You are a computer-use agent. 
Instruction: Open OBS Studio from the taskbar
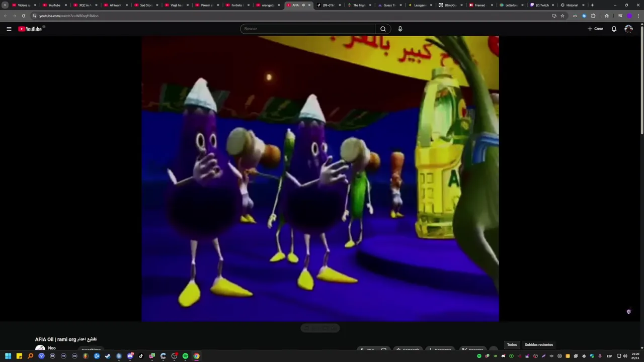coord(174,356)
